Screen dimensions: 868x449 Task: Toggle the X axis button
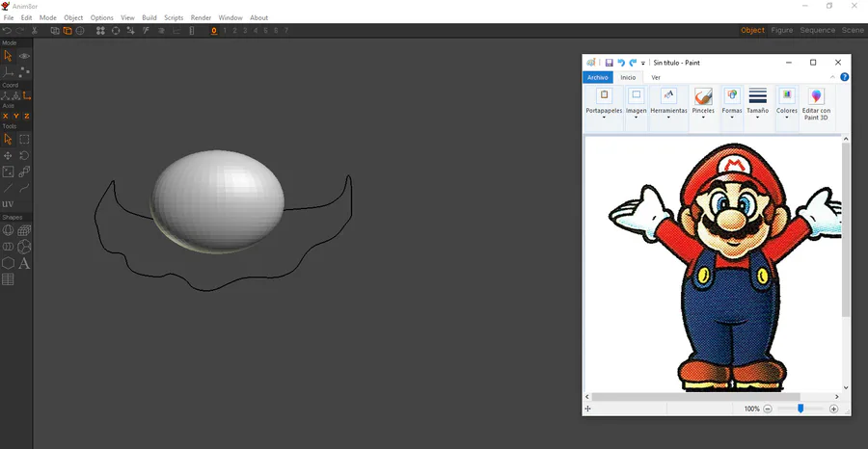(x=6, y=117)
